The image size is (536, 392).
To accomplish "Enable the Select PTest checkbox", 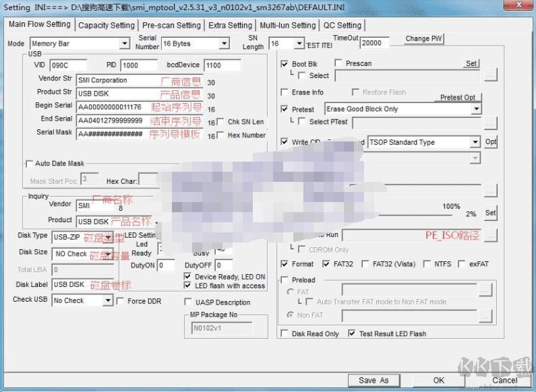I will tap(302, 121).
